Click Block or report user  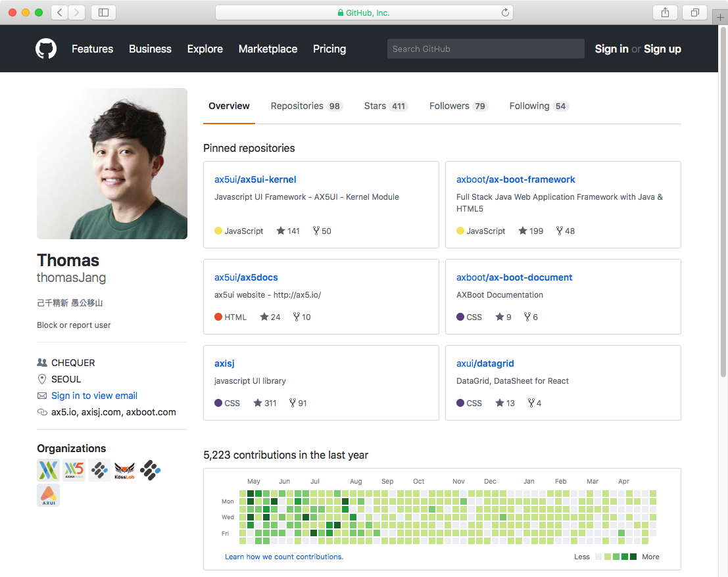[74, 325]
